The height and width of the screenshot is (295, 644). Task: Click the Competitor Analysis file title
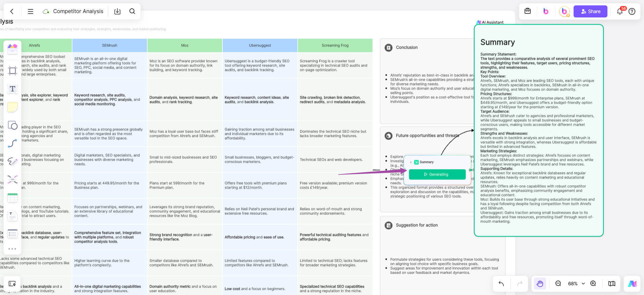click(x=78, y=11)
